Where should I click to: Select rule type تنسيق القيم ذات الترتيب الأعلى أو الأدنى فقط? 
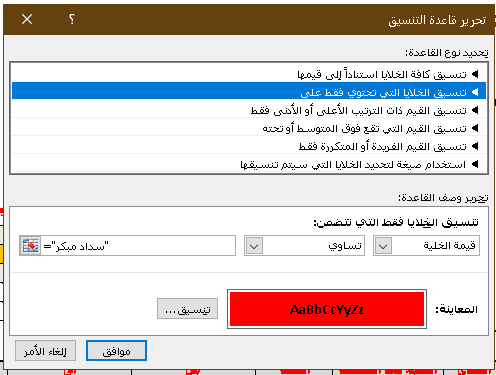[249, 110]
